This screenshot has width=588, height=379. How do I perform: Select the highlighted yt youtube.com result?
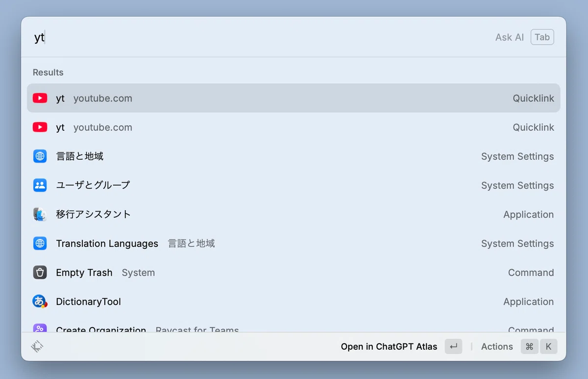pos(294,98)
